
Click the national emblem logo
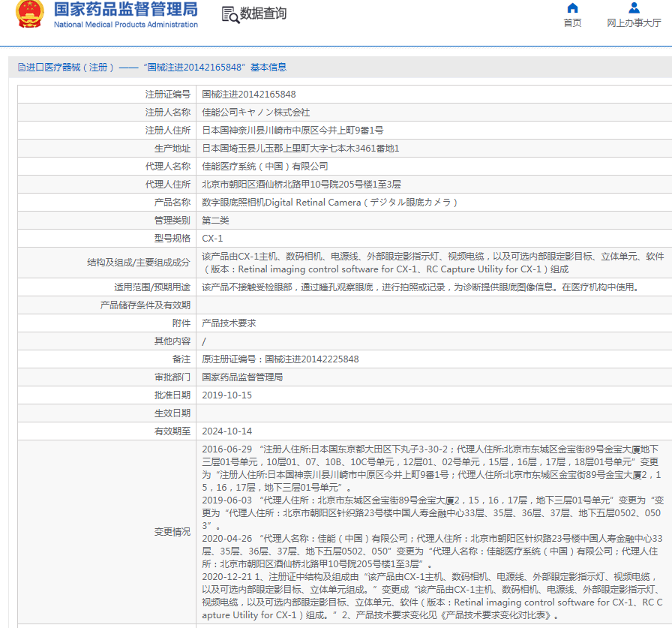[30, 14]
